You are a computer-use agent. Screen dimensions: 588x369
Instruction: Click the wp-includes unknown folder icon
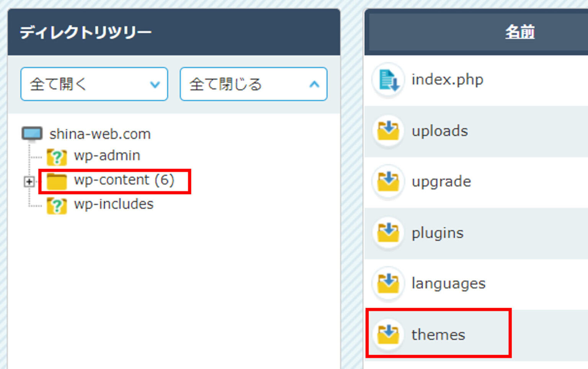57,204
